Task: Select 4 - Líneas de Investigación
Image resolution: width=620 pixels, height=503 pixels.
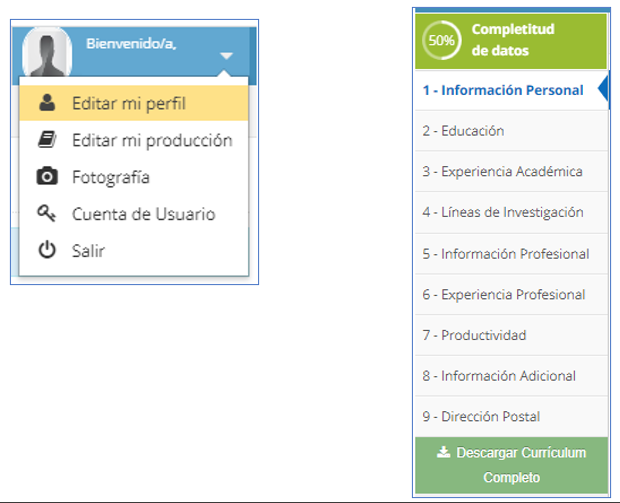Action: [511, 212]
